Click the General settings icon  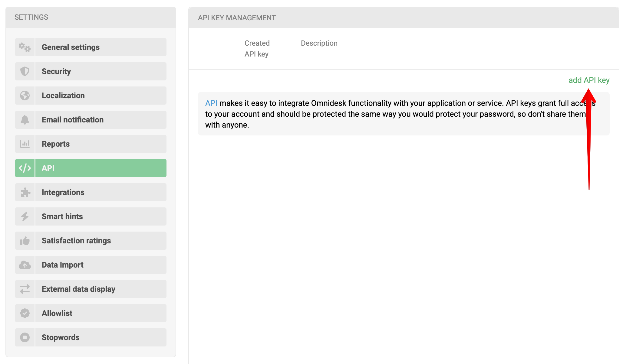(24, 47)
